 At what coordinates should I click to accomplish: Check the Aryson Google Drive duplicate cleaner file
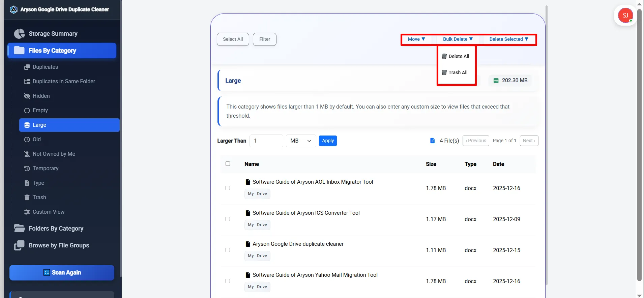(x=228, y=250)
